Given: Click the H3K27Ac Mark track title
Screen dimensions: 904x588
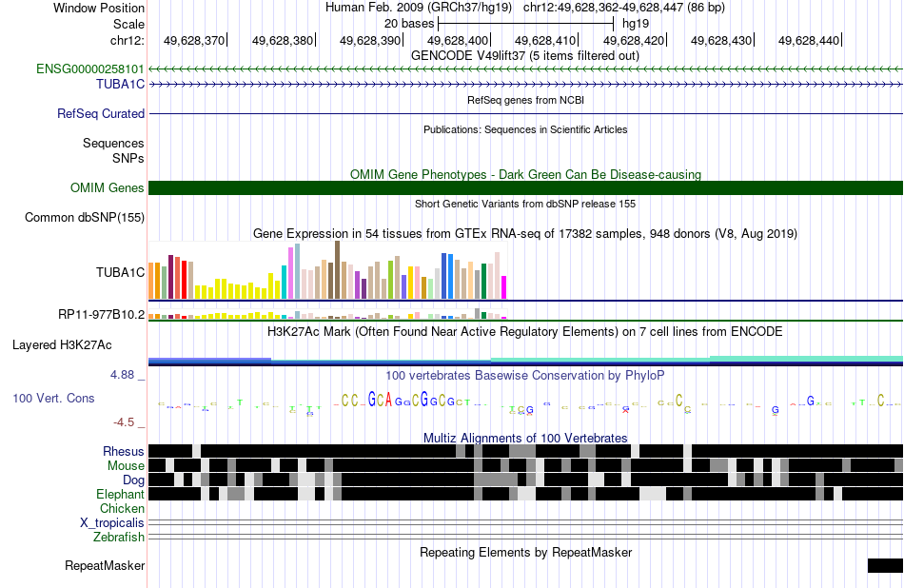Looking at the screenshot, I should 525,331.
